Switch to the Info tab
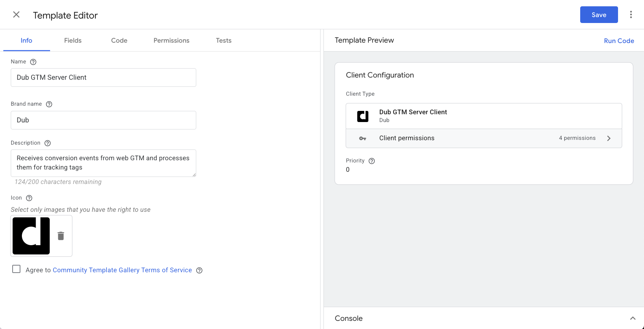This screenshot has height=329, width=644. tap(26, 40)
